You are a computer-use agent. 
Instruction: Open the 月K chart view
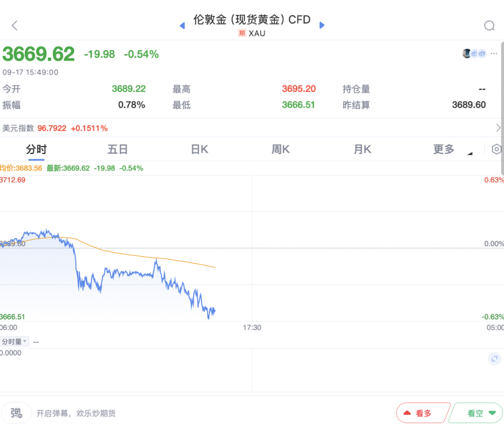tap(363, 150)
